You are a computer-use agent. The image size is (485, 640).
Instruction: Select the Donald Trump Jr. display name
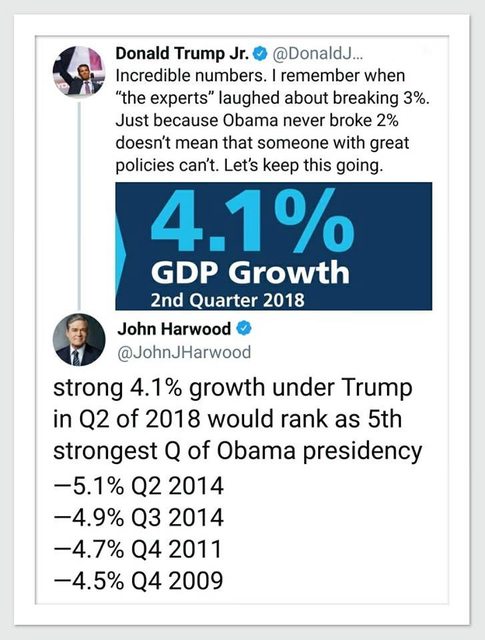coord(182,53)
